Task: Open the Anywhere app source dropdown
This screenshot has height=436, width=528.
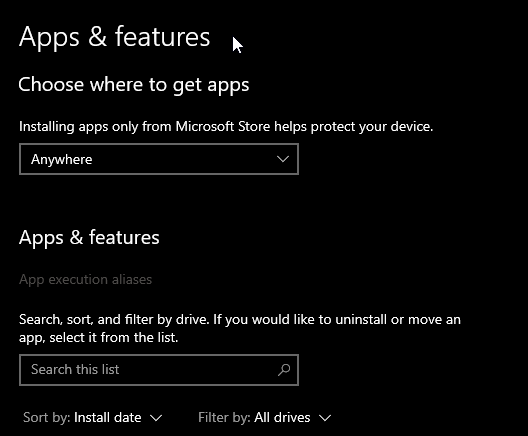Action: 159,159
